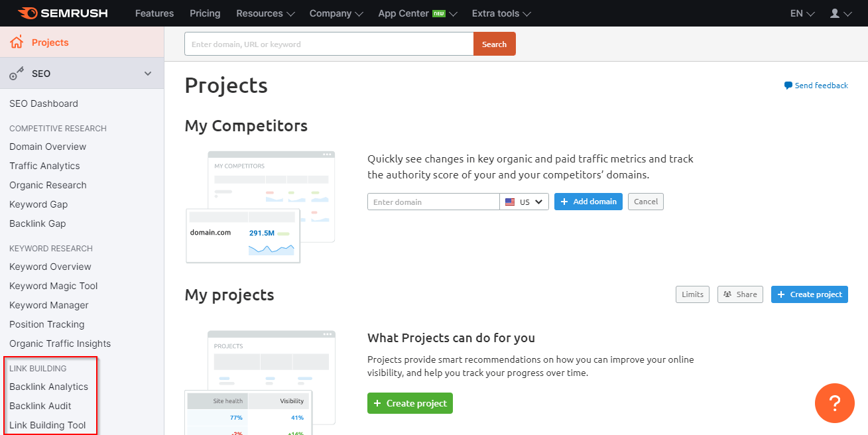Open Backlink Analytics
Viewport: 868px width, 435px height.
coord(48,387)
